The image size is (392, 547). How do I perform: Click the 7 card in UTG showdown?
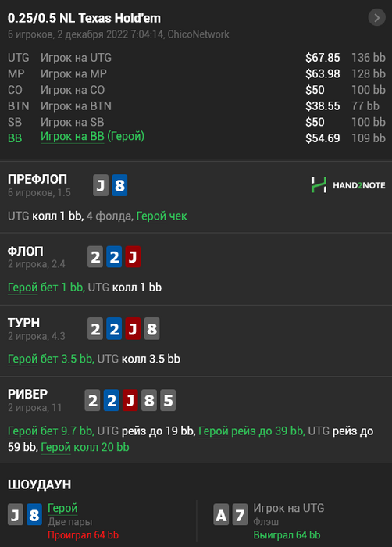[x=240, y=514]
